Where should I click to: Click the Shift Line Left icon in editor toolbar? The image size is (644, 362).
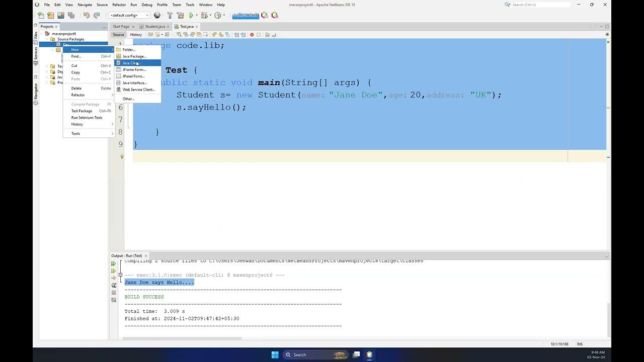[236, 35]
